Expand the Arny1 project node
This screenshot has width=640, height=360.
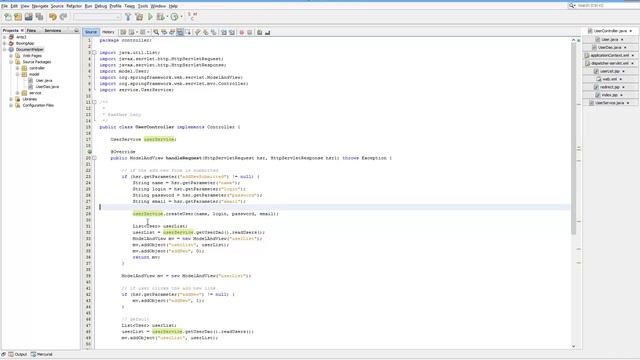pyautogui.click(x=4, y=37)
